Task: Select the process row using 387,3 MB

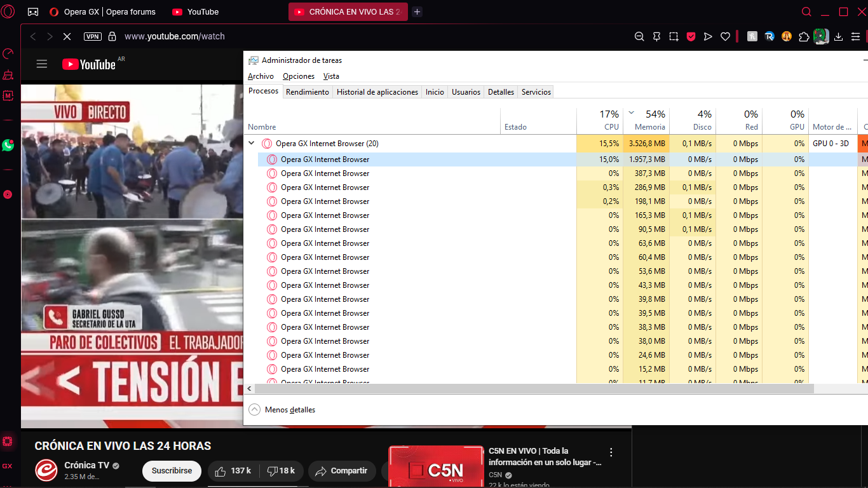Action: click(x=556, y=173)
